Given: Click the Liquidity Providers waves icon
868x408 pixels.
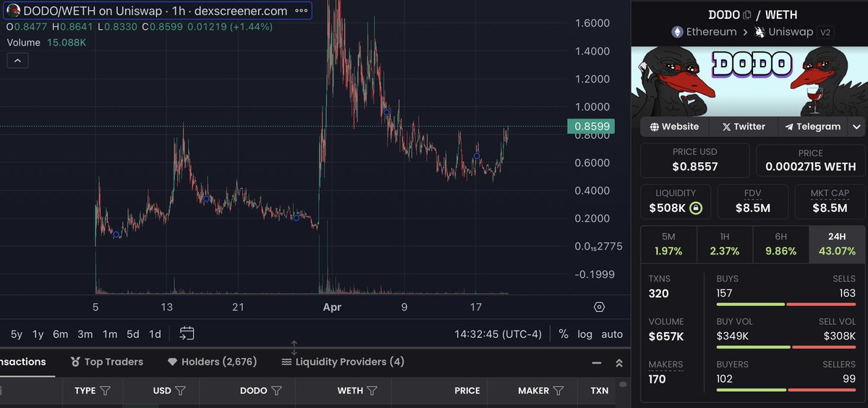Looking at the screenshot, I should pyautogui.click(x=286, y=362).
